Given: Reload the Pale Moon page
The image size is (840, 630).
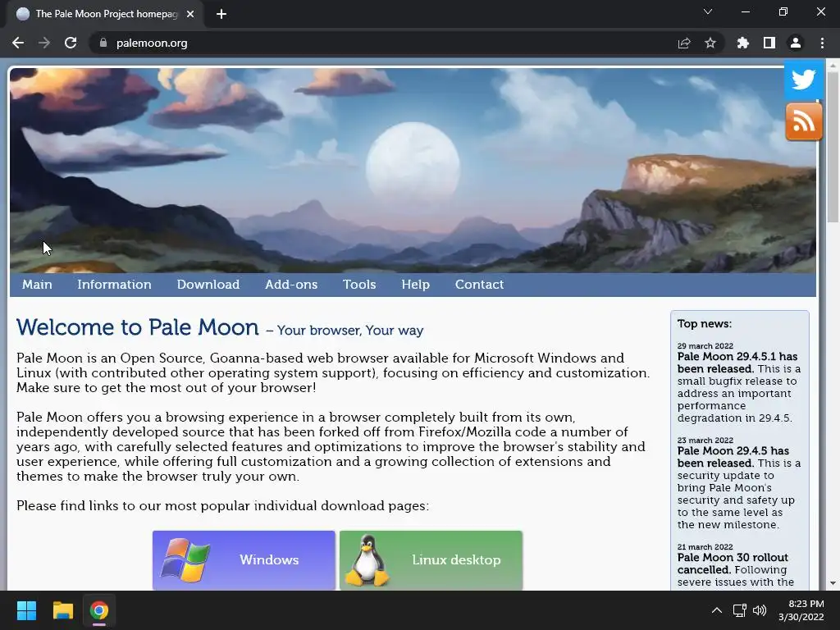Looking at the screenshot, I should pyautogui.click(x=71, y=43).
